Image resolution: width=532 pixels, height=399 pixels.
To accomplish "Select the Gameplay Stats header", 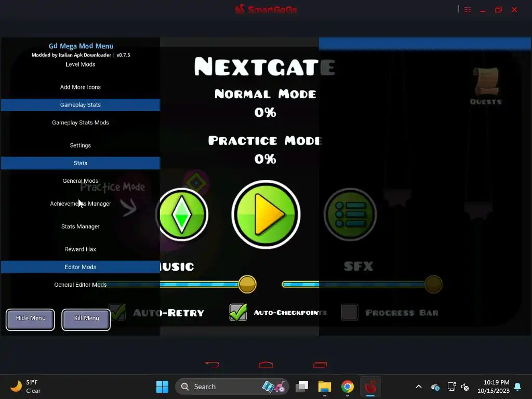I will coord(81,105).
